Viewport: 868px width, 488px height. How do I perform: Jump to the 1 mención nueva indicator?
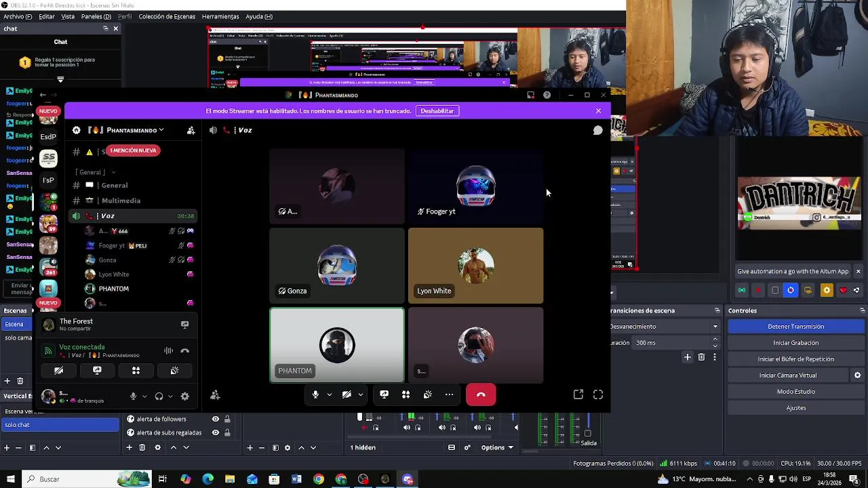[133, 150]
